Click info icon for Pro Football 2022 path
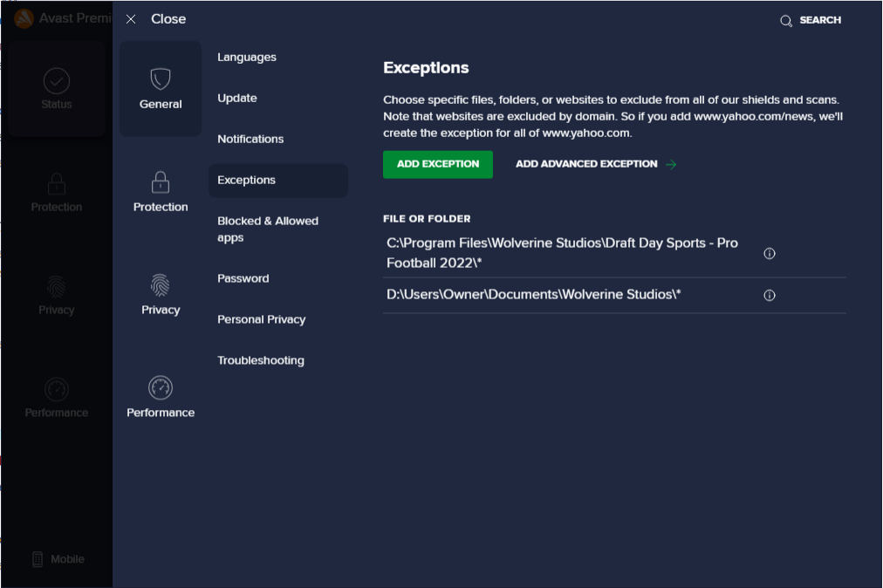Screen dimensions: 883x588 770,254
